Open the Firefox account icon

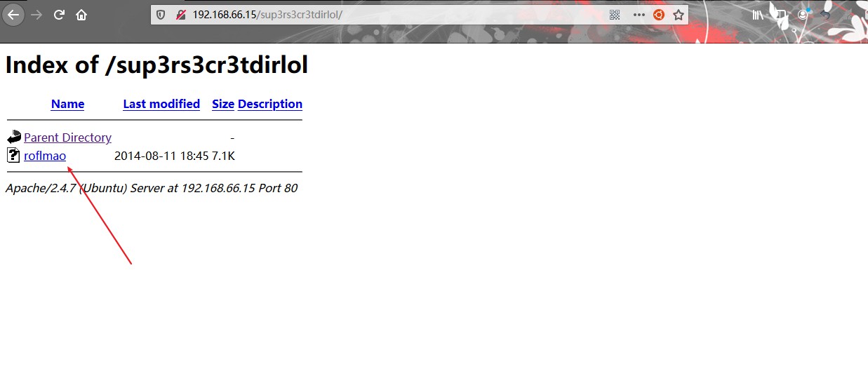coord(803,15)
